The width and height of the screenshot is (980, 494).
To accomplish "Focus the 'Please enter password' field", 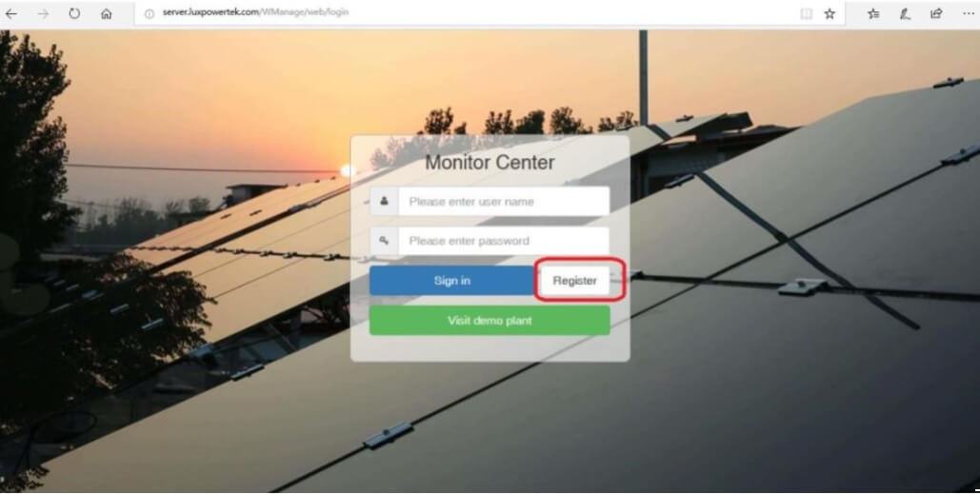I will [504, 241].
